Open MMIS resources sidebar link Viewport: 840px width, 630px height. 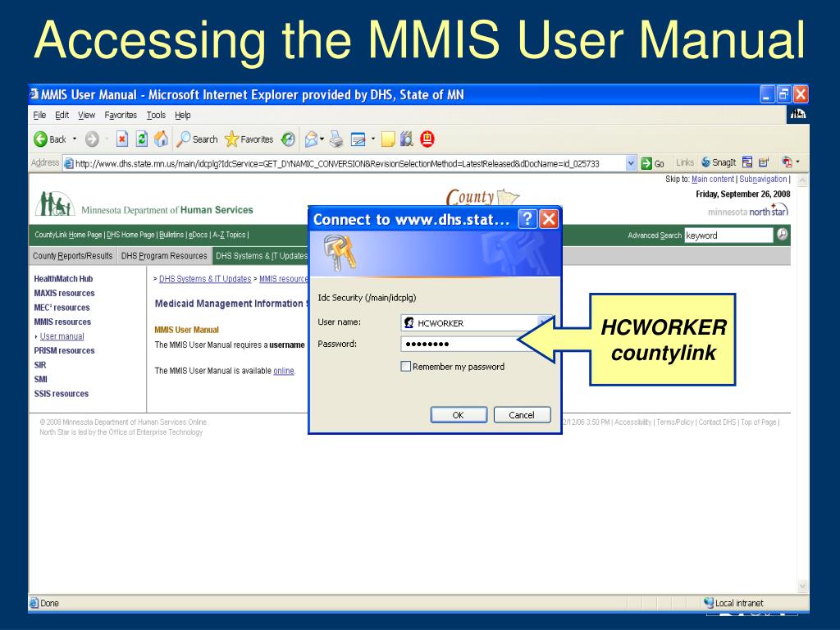click(x=62, y=322)
